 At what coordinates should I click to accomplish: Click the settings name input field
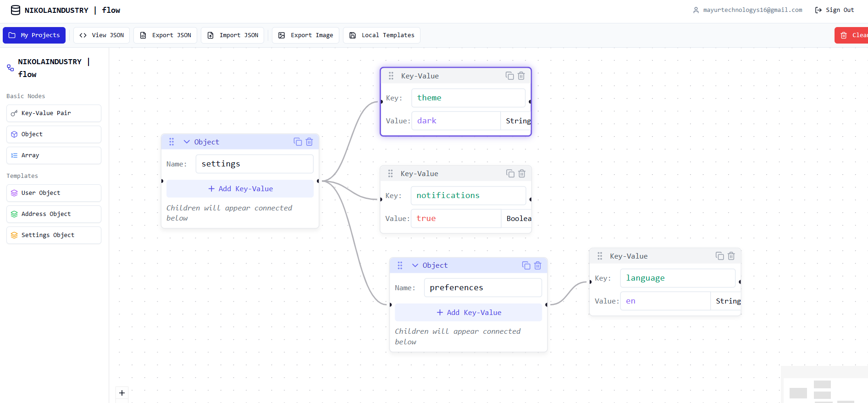point(254,164)
